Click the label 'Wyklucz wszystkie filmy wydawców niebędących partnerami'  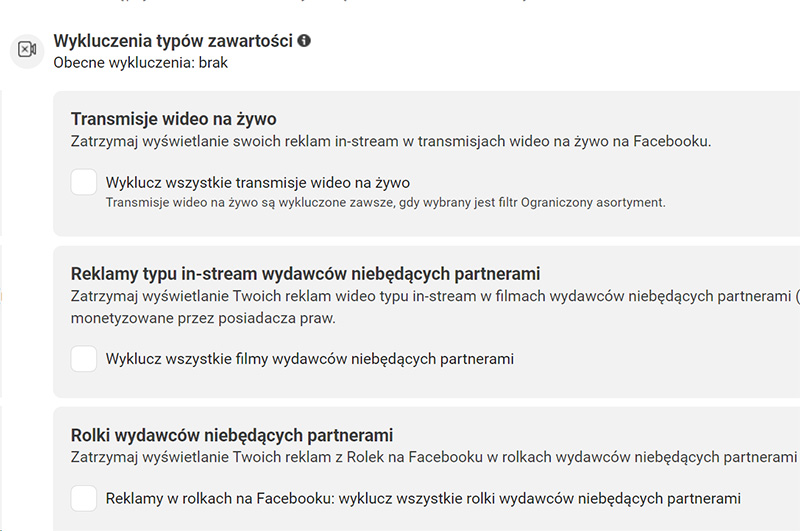pos(310,358)
